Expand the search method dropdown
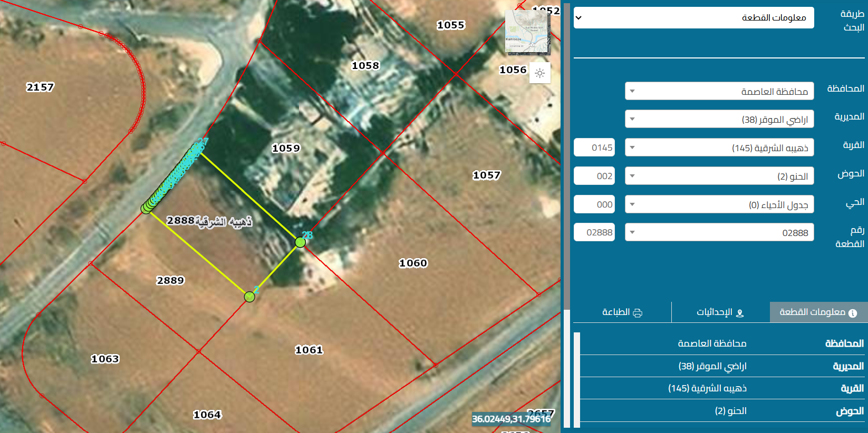This screenshot has width=868, height=433. (693, 18)
